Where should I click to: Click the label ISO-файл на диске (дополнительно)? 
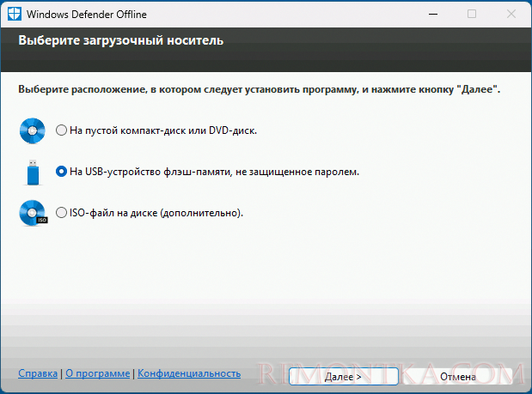coord(156,213)
